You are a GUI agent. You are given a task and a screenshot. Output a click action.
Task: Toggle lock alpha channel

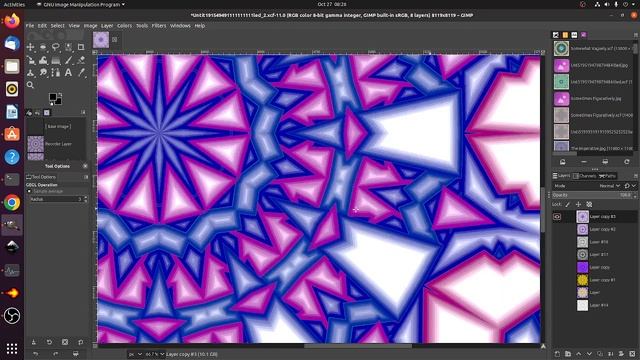pyautogui.click(x=589, y=204)
